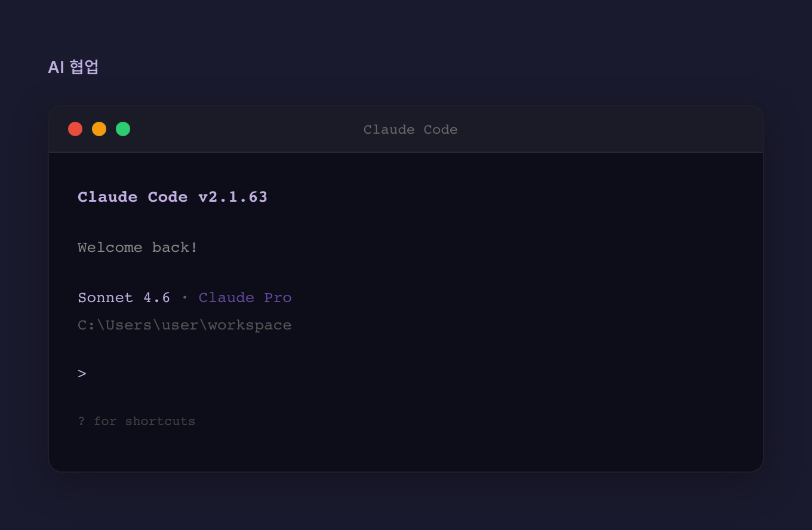Image resolution: width=812 pixels, height=530 pixels.
Task: Select the Sonnet 4.6 model label
Action: coord(124,298)
